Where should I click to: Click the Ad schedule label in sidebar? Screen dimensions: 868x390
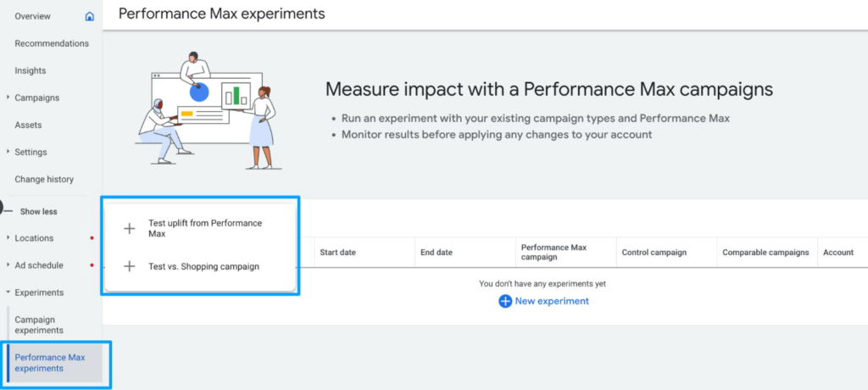(x=39, y=265)
